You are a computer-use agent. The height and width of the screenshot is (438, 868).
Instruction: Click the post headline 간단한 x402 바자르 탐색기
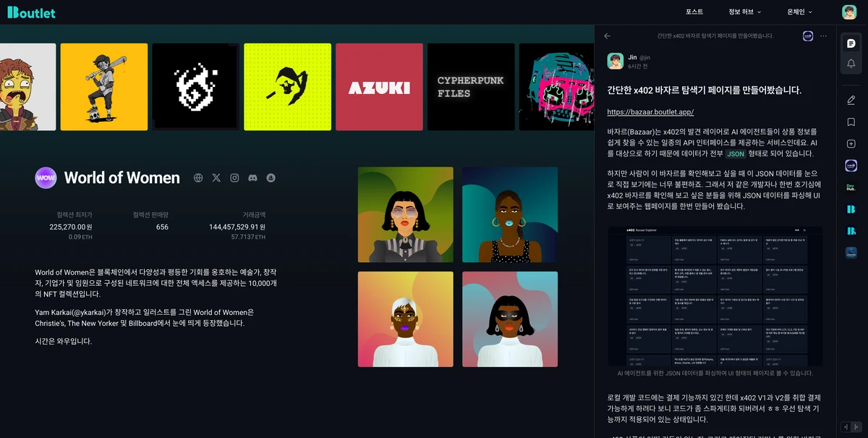pyautogui.click(x=704, y=90)
